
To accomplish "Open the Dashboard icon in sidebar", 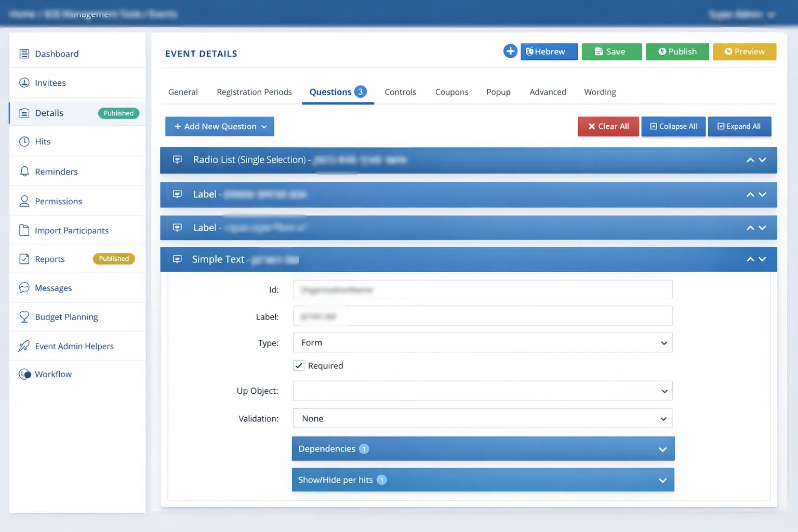I will coord(24,54).
